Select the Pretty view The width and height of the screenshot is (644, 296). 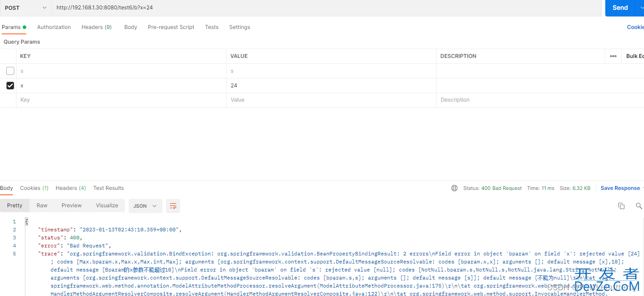(15, 206)
